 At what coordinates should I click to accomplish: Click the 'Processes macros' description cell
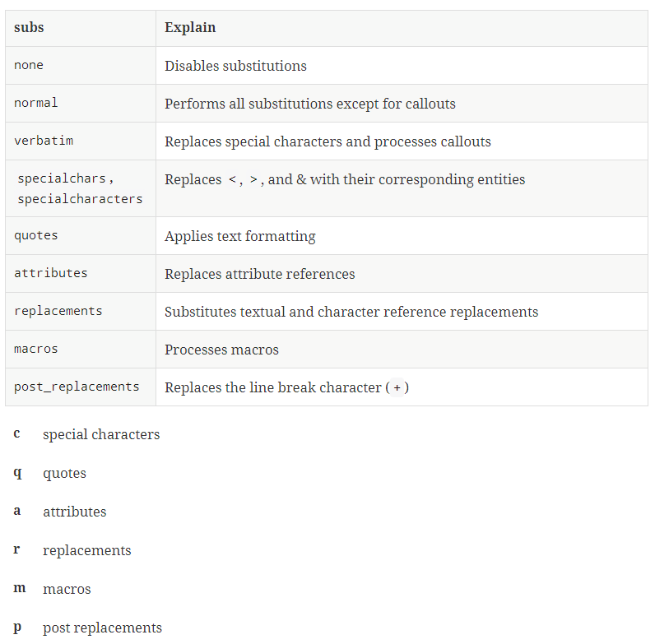(x=221, y=350)
